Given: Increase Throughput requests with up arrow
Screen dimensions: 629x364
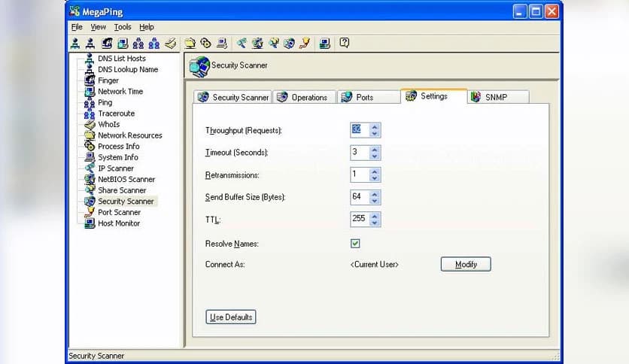Looking at the screenshot, I should pyautogui.click(x=375, y=126).
